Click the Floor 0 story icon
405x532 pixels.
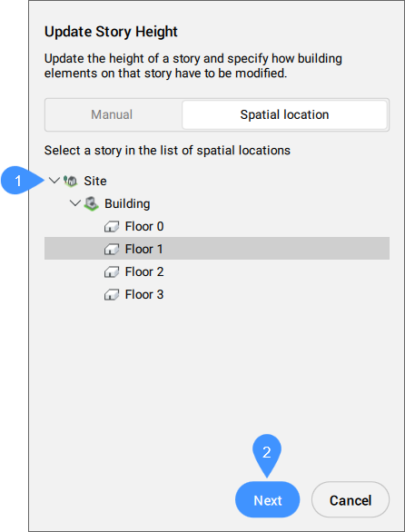[112, 227]
